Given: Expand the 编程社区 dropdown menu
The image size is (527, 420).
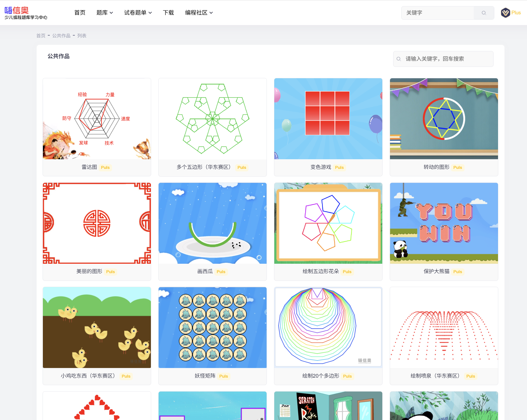Looking at the screenshot, I should pos(199,13).
